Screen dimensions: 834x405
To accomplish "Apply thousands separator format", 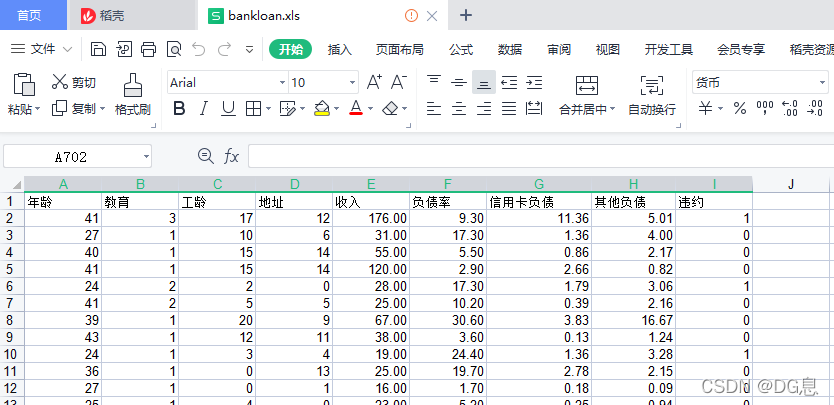I will tap(765, 109).
